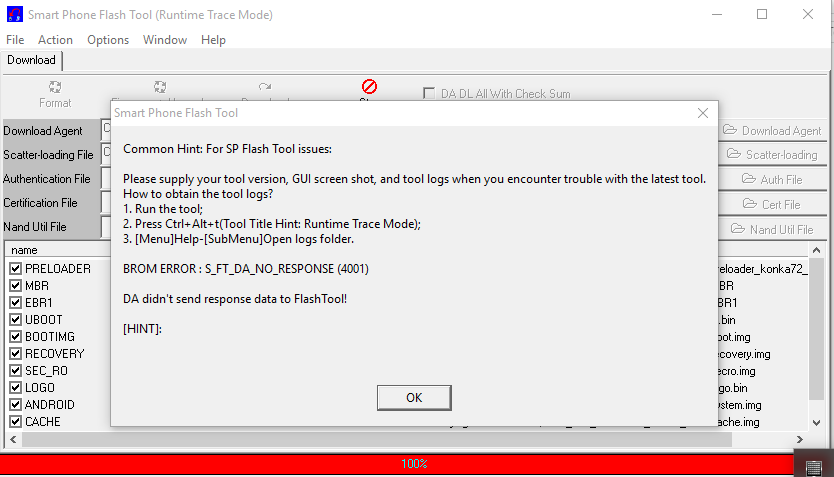Enable DA DL All With Check Sum
This screenshot has height=477, width=834.
point(430,94)
